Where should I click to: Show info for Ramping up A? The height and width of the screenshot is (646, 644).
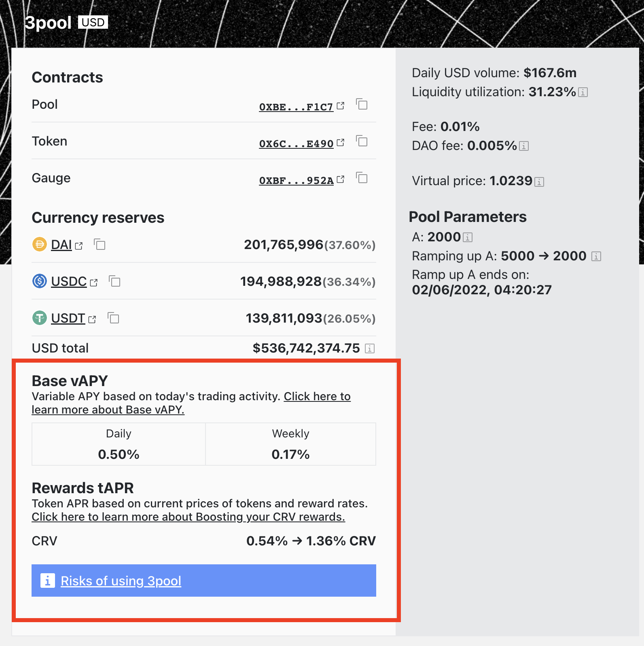(596, 256)
